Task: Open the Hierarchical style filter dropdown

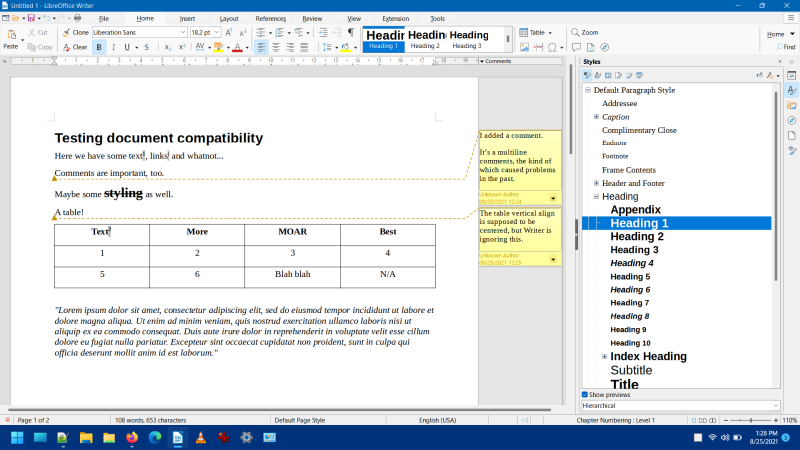Action: point(680,405)
